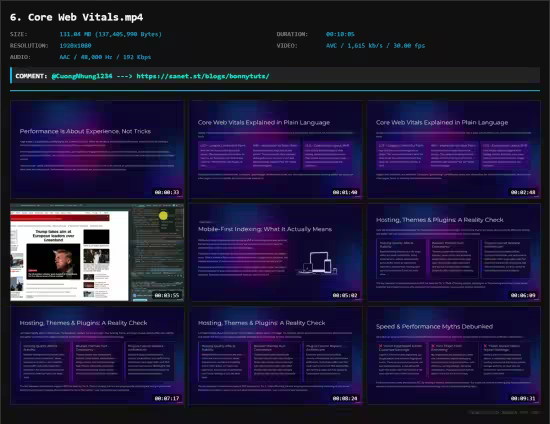Click the yellow cursor highlight in 00:03:55 thumbnail
This screenshot has height=424, width=550.
point(163,216)
